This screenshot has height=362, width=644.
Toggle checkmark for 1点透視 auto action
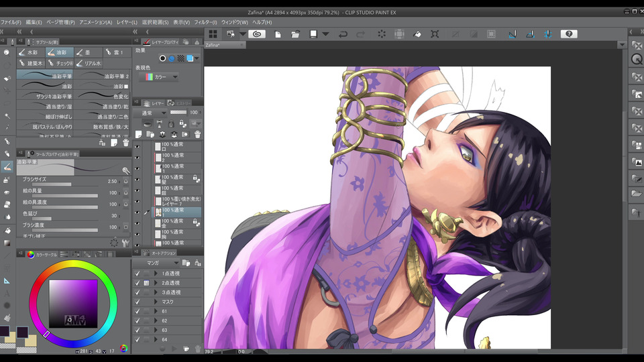(138, 274)
